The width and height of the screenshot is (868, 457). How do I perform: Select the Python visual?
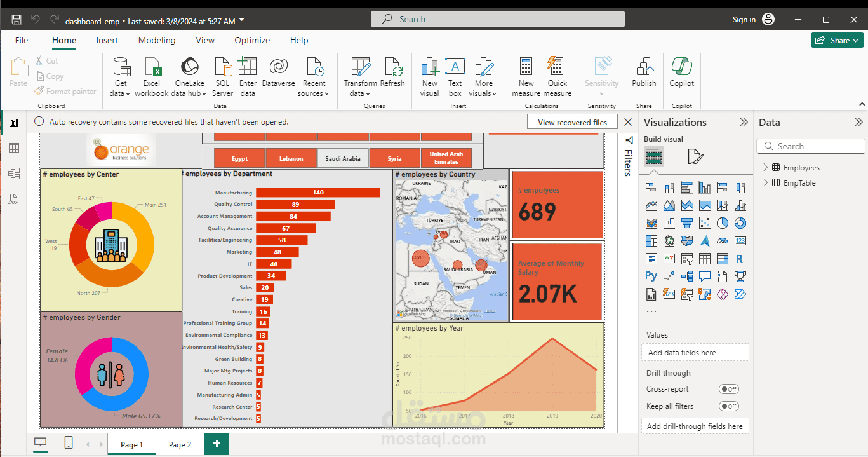[x=651, y=276]
